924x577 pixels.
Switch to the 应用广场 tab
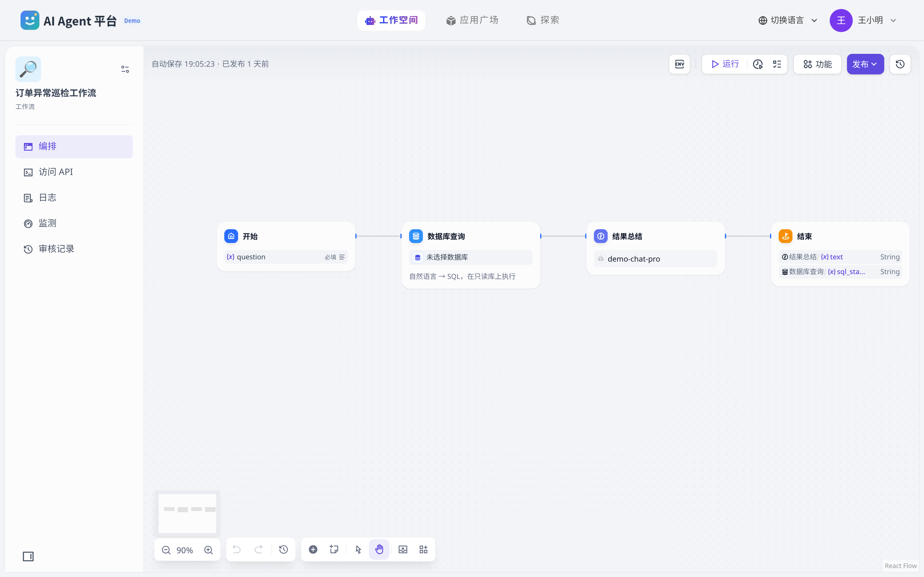point(472,20)
